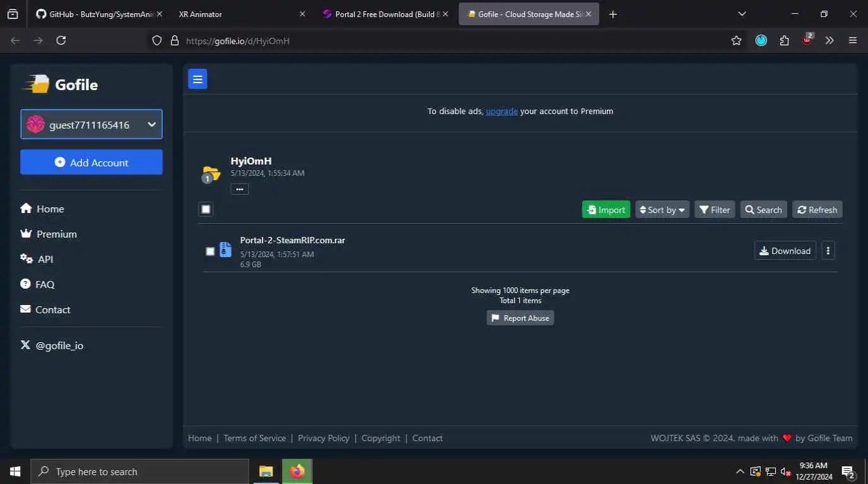Click the muted volume icon in the system tray
Image resolution: width=868 pixels, height=484 pixels.
[786, 471]
